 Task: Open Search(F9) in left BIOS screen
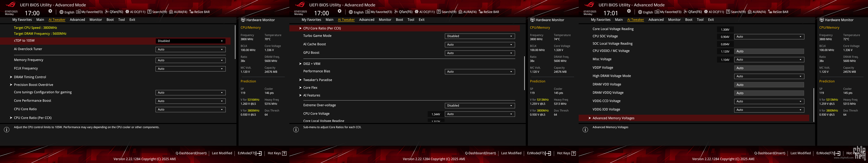[x=157, y=12]
